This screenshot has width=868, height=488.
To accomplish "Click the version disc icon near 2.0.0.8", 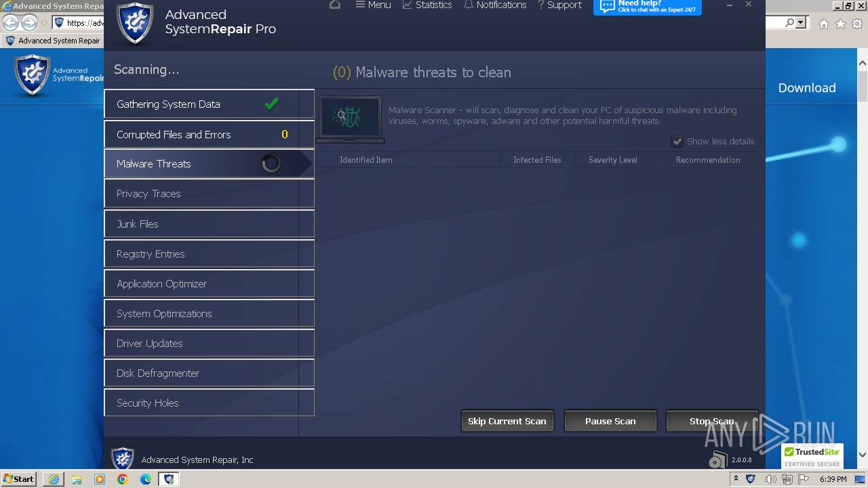I will tap(717, 460).
